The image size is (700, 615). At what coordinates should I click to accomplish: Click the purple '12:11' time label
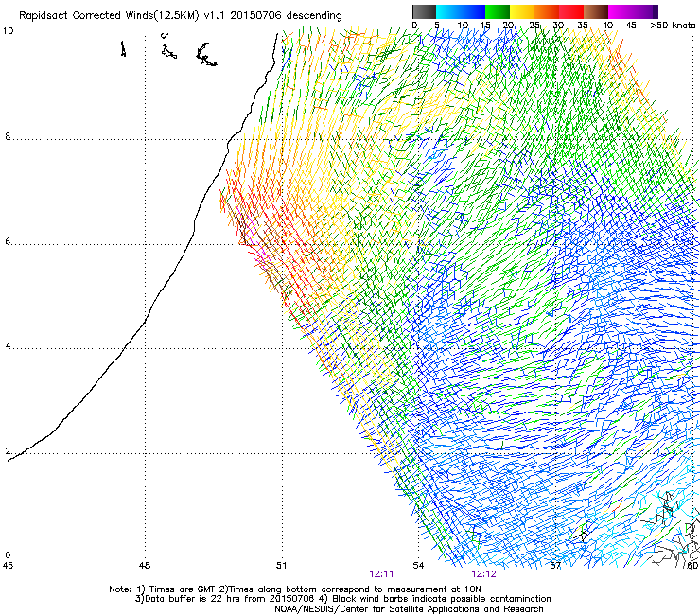point(382,574)
